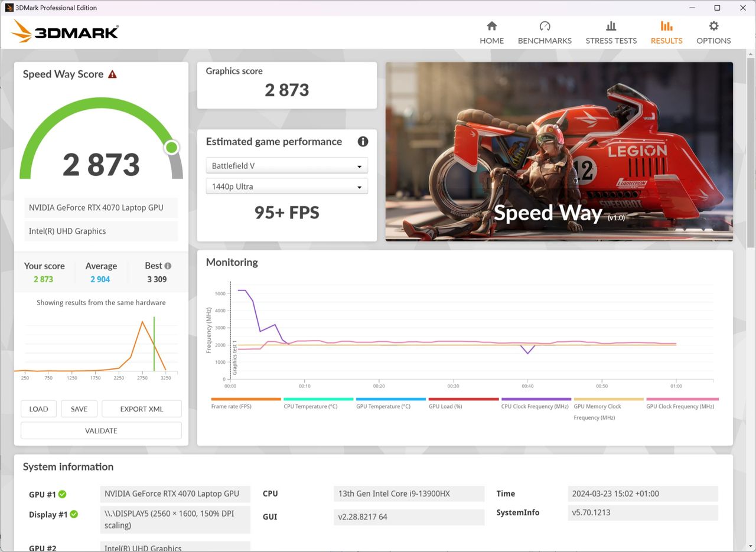Open the Estimated game performance info icon
Viewport: 756px width, 552px height.
point(363,142)
